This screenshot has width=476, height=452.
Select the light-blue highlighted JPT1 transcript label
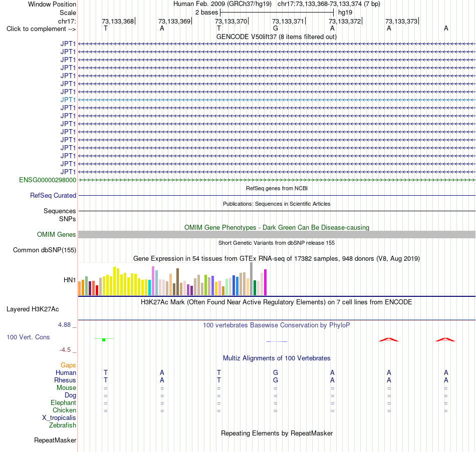pyautogui.click(x=68, y=100)
